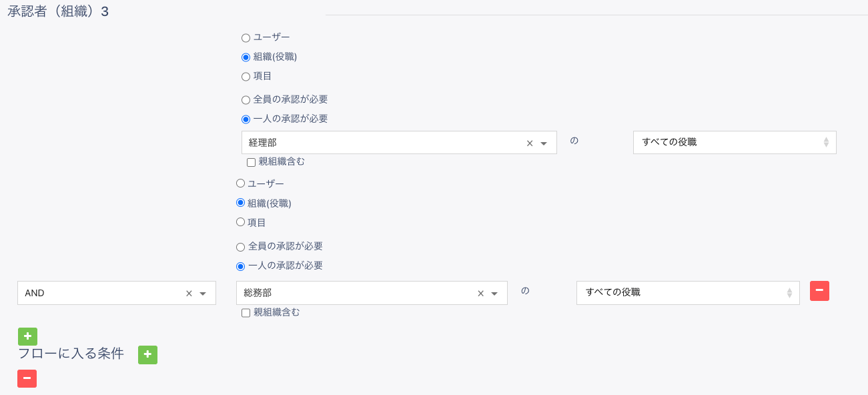868x395 pixels.
Task: Select the second ユーザー radio option
Action: pyautogui.click(x=241, y=183)
